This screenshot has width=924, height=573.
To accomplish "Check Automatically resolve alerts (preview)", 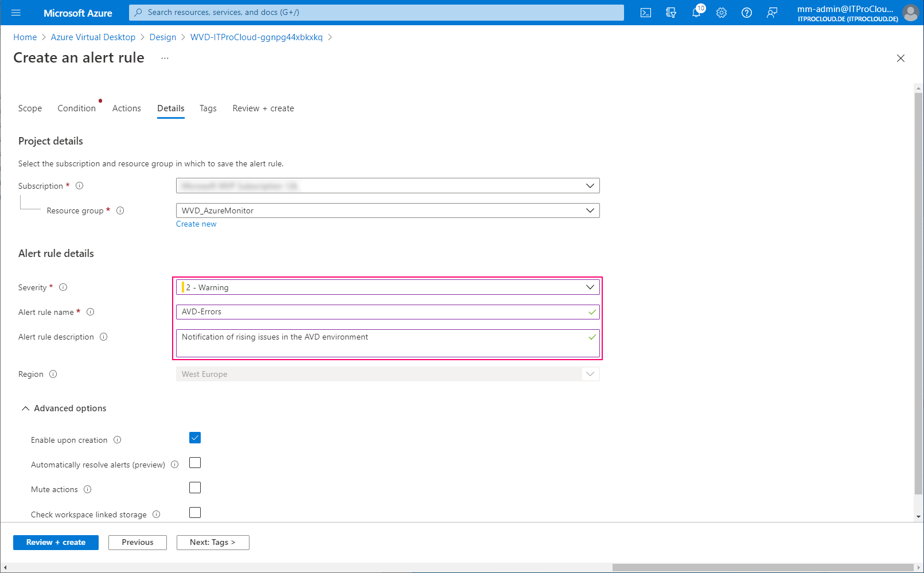I will pyautogui.click(x=195, y=462).
